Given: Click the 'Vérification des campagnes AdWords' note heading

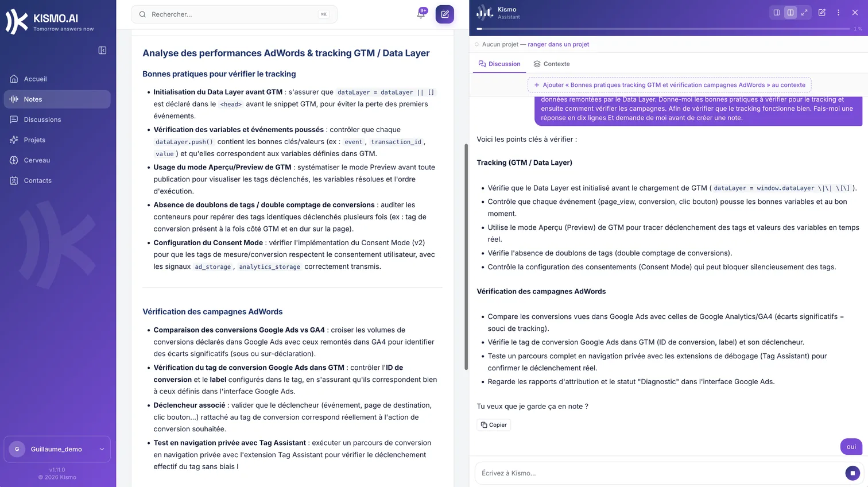Looking at the screenshot, I should pyautogui.click(x=212, y=312).
